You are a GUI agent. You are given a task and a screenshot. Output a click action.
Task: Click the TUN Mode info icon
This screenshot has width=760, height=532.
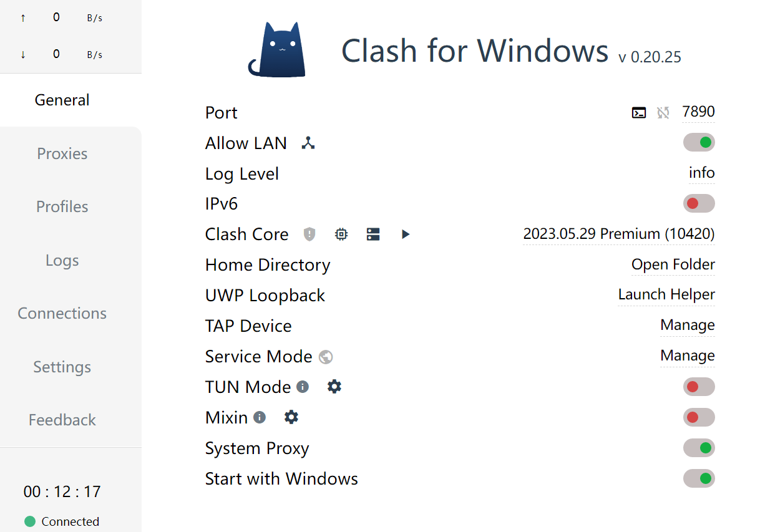tap(303, 387)
